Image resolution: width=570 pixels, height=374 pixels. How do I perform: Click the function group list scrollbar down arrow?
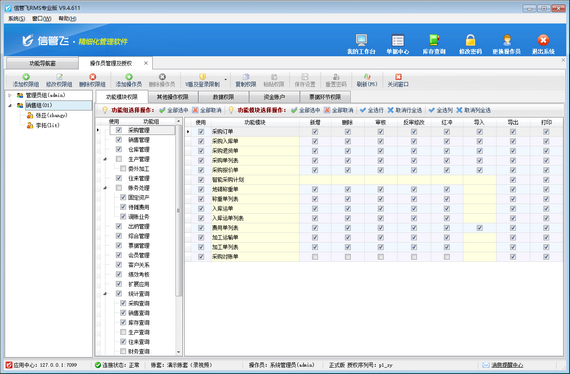coord(178,351)
